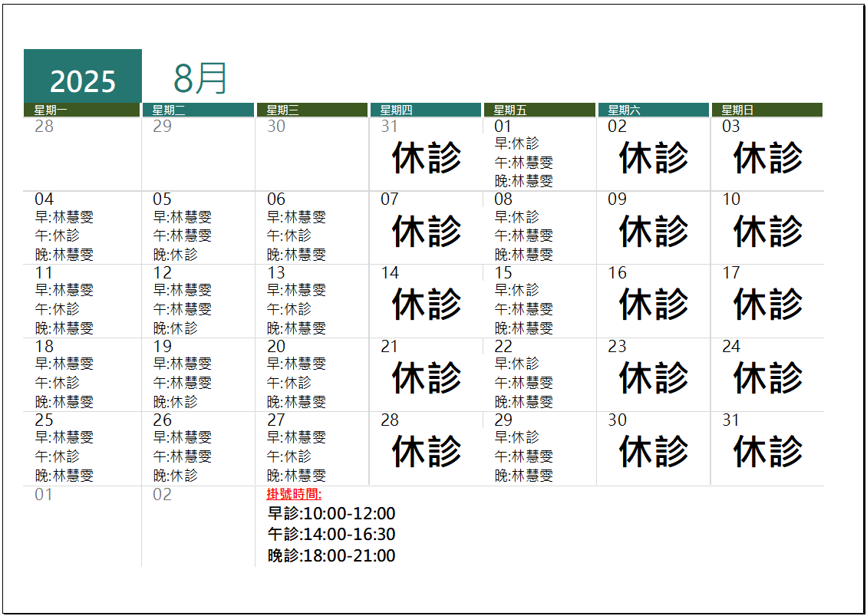Image resolution: width=867 pixels, height=616 pixels.
Task: Select date number 13
Action: 276,272
